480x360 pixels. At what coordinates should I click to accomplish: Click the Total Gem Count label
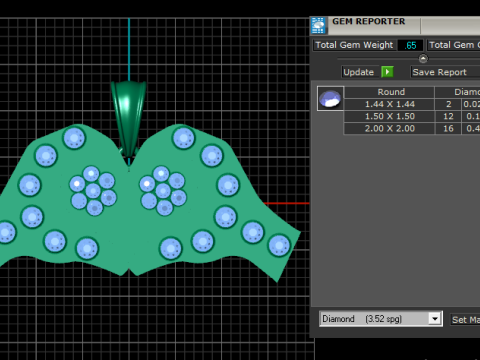click(454, 45)
